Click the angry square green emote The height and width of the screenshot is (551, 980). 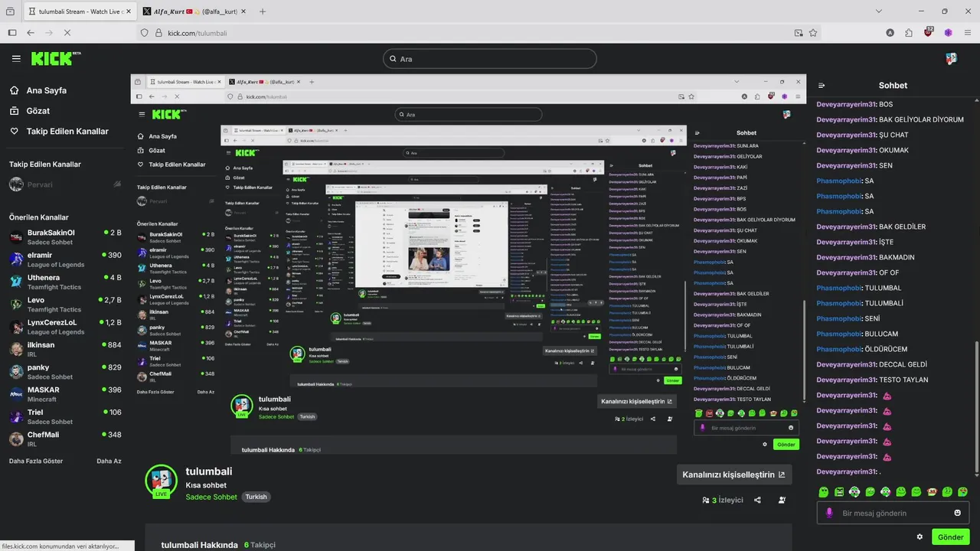pyautogui.click(x=839, y=491)
